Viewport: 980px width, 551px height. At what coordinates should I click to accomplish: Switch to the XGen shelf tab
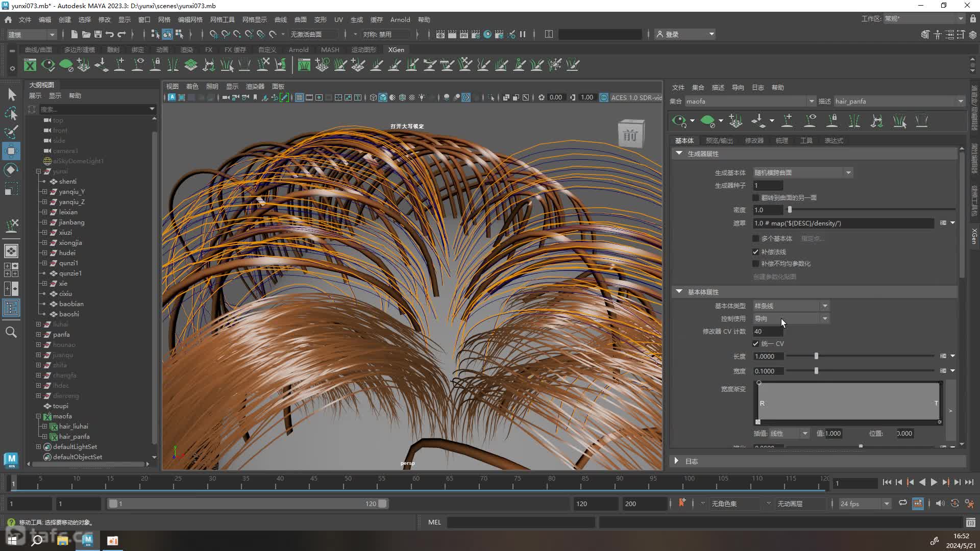pyautogui.click(x=396, y=49)
